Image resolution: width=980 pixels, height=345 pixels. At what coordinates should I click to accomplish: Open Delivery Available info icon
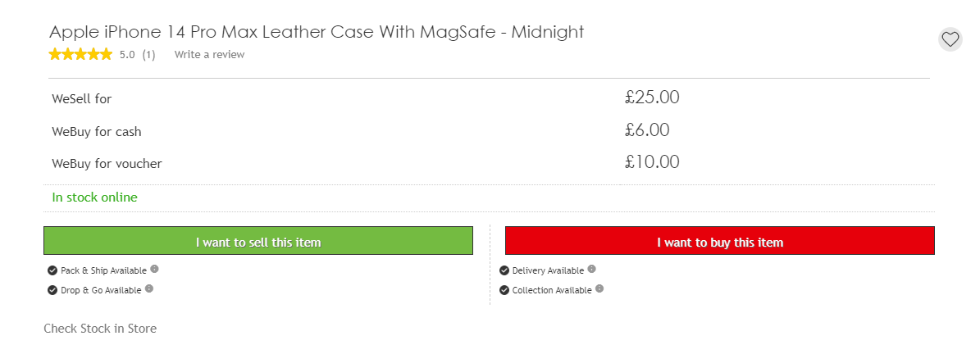[591, 270]
